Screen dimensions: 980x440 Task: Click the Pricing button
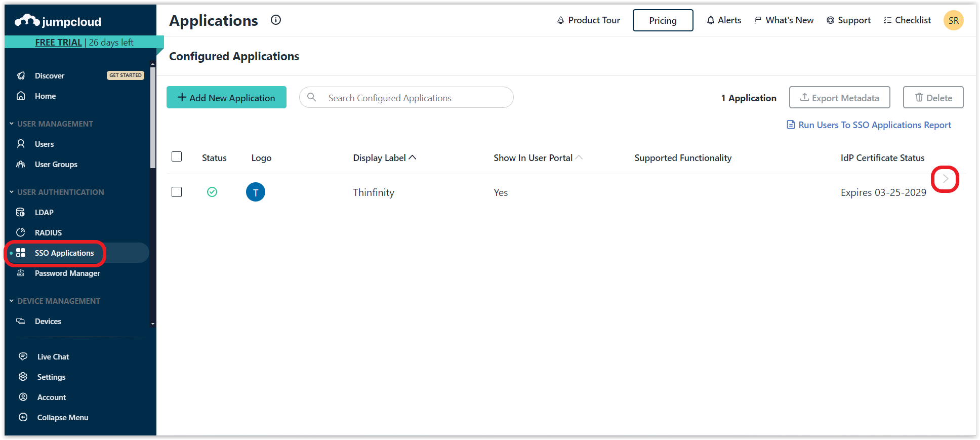[x=663, y=20]
